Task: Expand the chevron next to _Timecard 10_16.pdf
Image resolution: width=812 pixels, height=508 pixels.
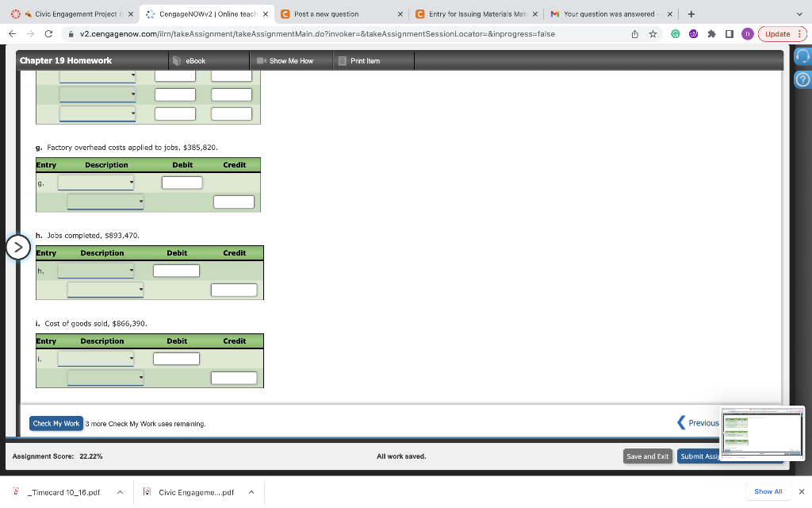Action: click(x=120, y=491)
